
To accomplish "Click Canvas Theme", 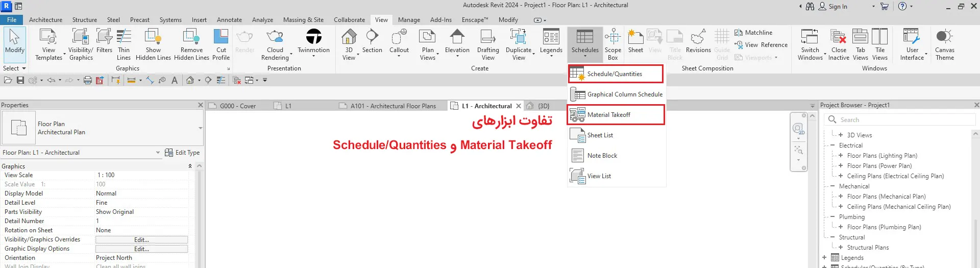I will click(x=945, y=45).
